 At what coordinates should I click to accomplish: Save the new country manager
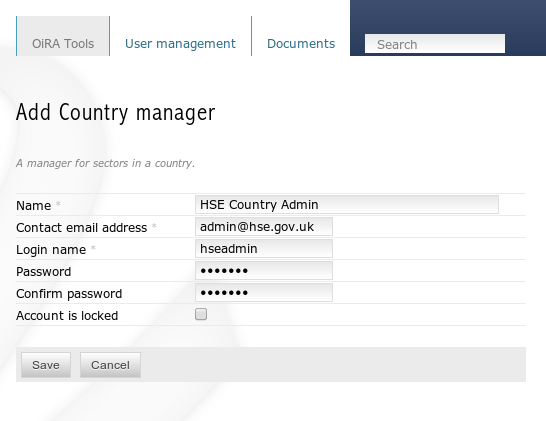pyautogui.click(x=46, y=365)
